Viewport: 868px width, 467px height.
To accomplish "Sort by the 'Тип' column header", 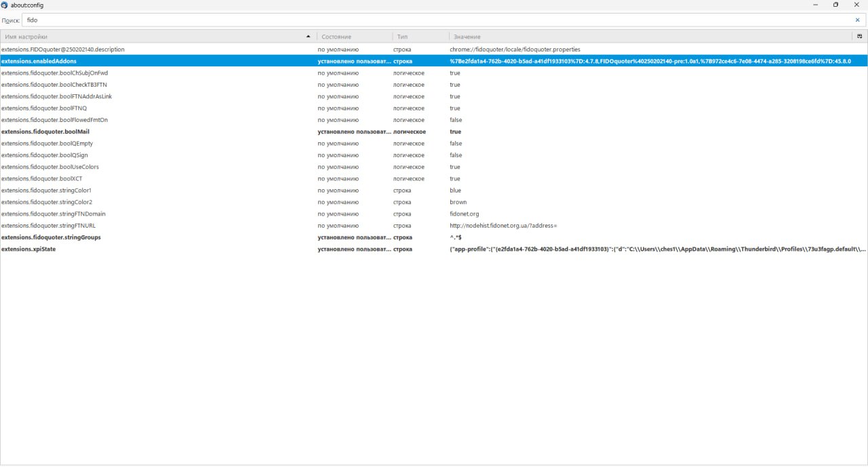I will pyautogui.click(x=419, y=36).
